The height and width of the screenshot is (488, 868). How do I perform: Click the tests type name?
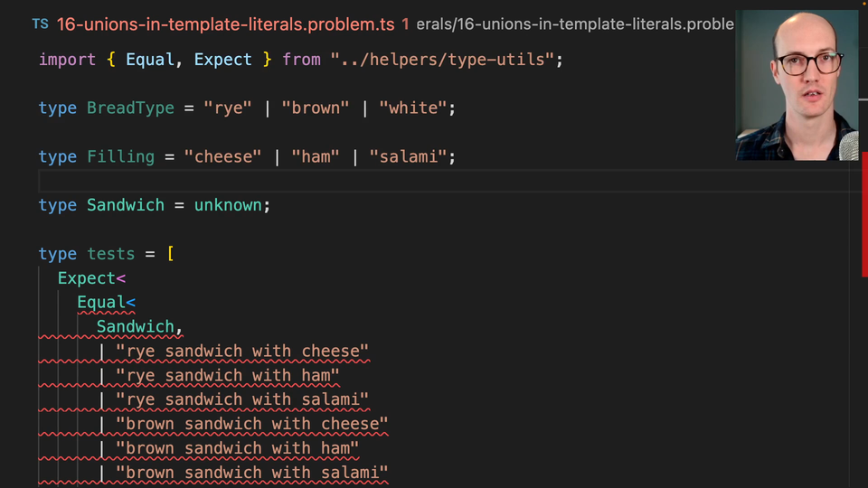tap(110, 254)
